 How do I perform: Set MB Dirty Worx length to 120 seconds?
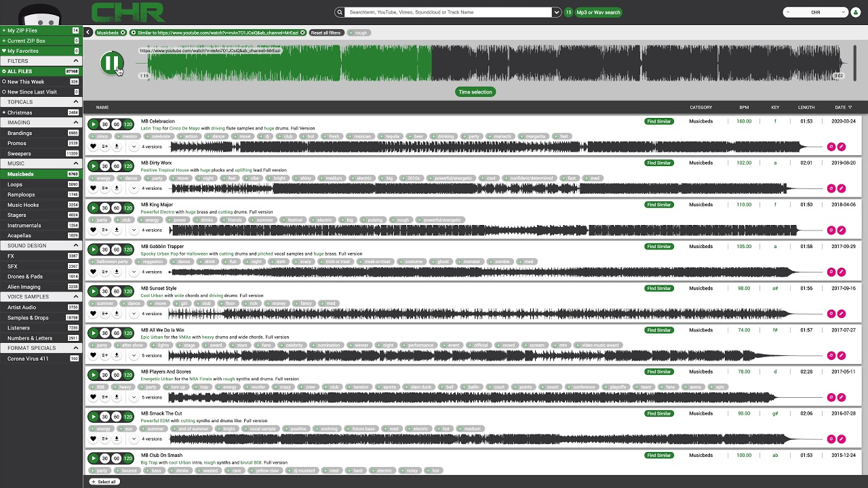click(128, 166)
